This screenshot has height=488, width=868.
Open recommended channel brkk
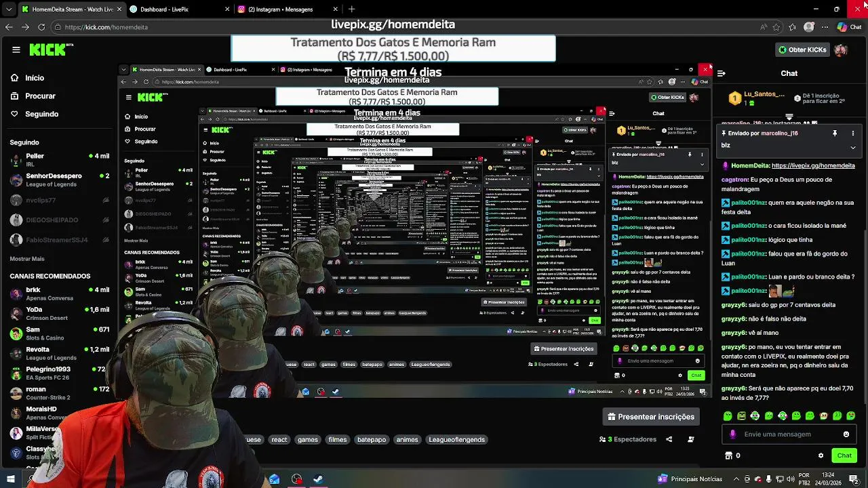(59, 293)
